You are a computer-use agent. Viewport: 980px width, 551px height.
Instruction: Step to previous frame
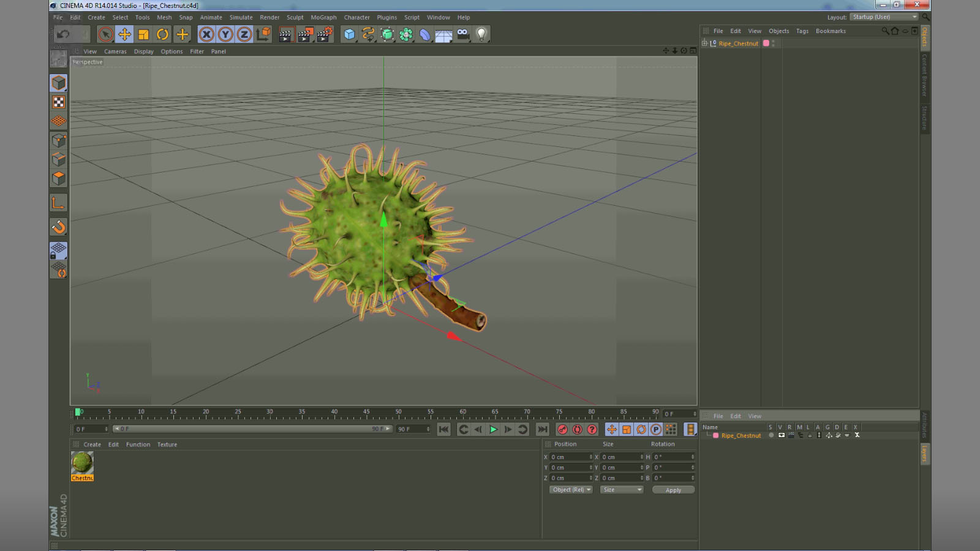point(478,429)
